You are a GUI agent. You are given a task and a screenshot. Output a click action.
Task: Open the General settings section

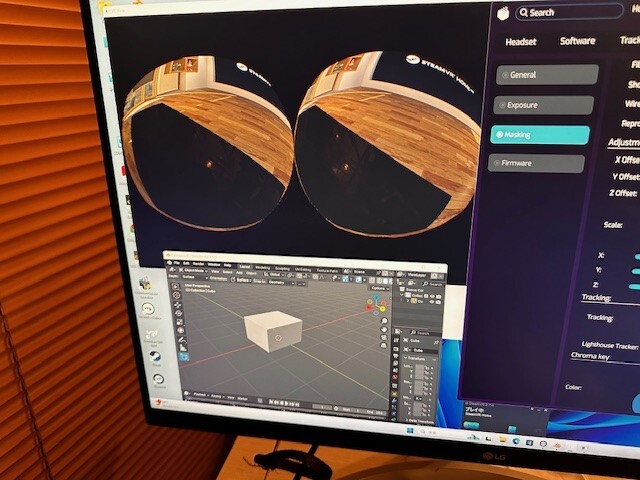tap(547, 75)
